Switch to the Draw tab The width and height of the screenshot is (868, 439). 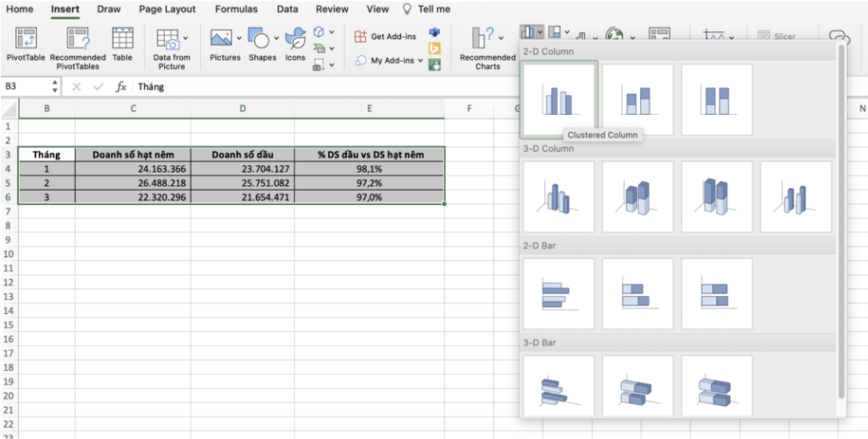[x=109, y=9]
